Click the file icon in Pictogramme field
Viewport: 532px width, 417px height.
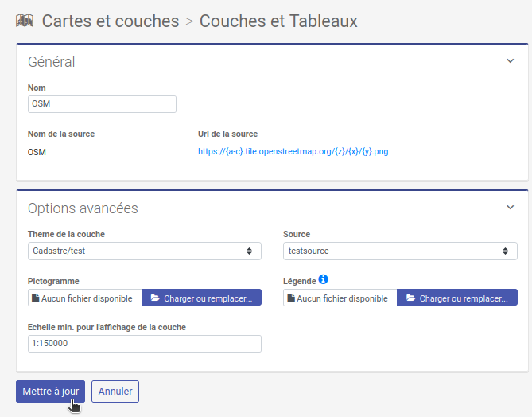point(35,298)
